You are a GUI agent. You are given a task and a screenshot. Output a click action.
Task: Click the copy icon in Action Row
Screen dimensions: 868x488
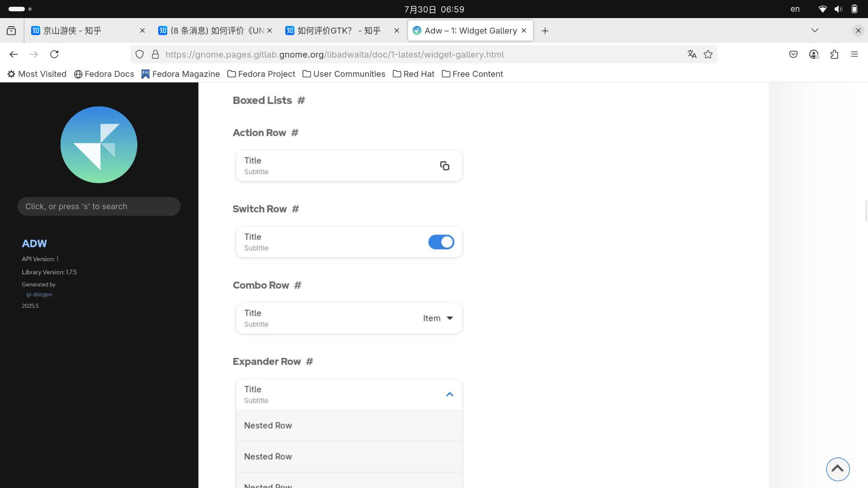coord(444,166)
